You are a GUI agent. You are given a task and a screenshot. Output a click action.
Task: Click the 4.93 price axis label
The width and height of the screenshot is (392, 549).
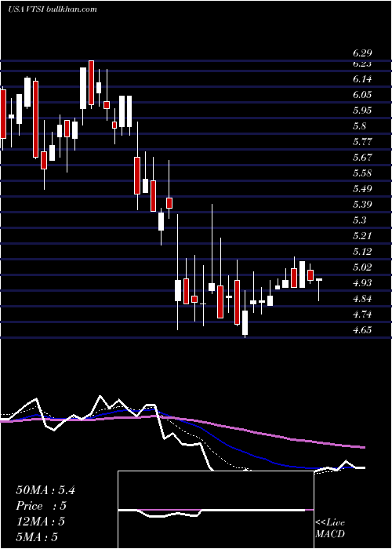click(362, 283)
